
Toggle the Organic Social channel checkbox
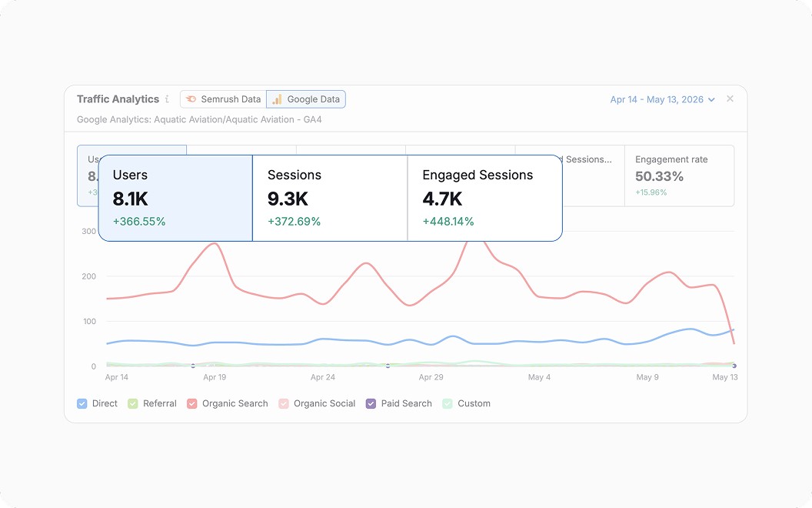click(x=283, y=404)
